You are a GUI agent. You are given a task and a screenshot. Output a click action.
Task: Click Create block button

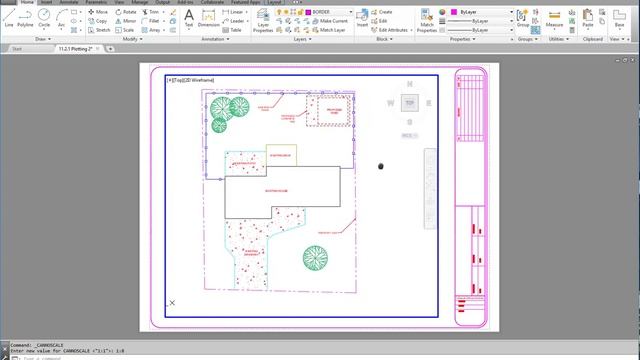[x=382, y=12]
